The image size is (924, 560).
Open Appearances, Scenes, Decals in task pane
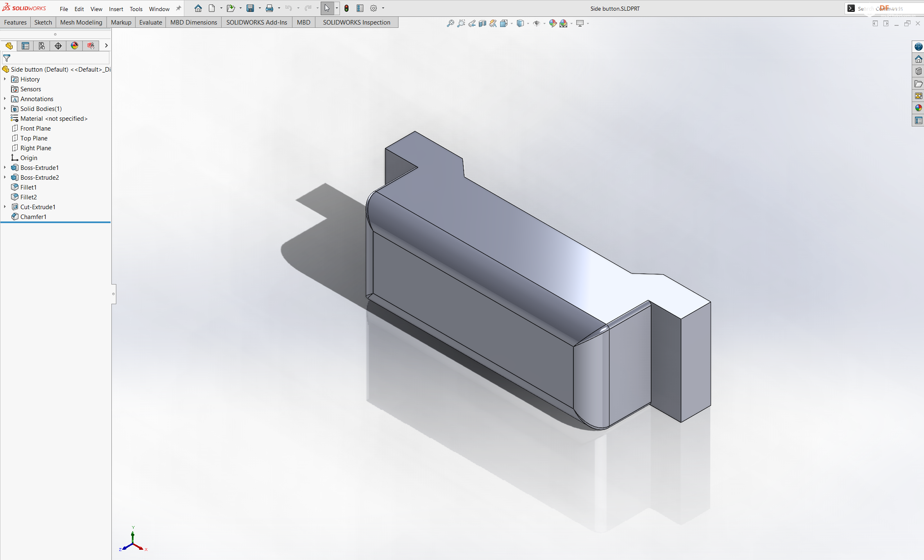coord(919,108)
